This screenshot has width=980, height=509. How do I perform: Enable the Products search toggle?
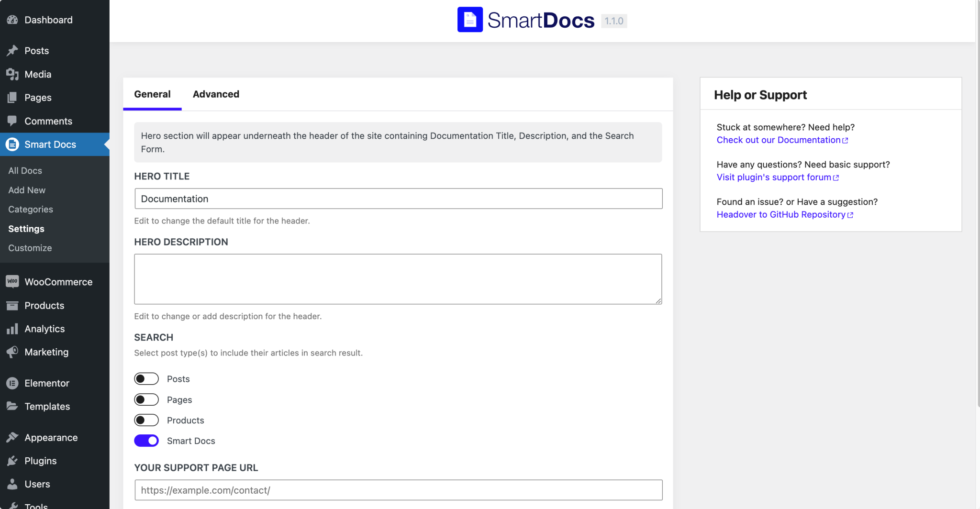(x=146, y=420)
